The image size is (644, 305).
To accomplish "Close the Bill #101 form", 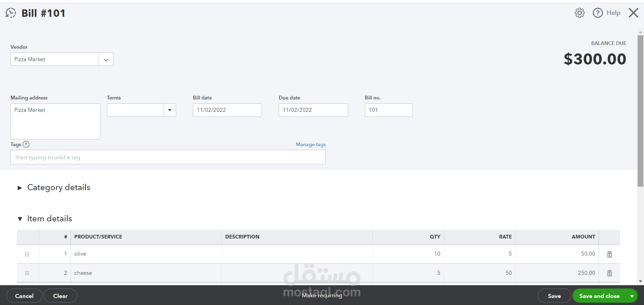I will coord(633,13).
